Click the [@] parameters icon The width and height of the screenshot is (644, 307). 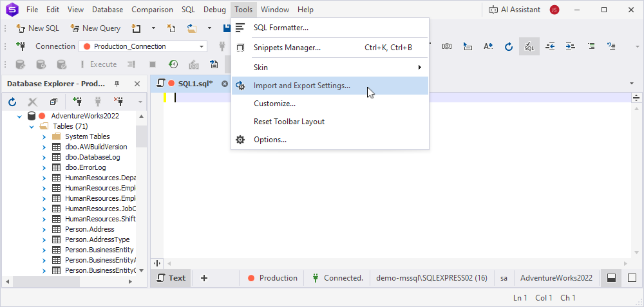[447, 46]
